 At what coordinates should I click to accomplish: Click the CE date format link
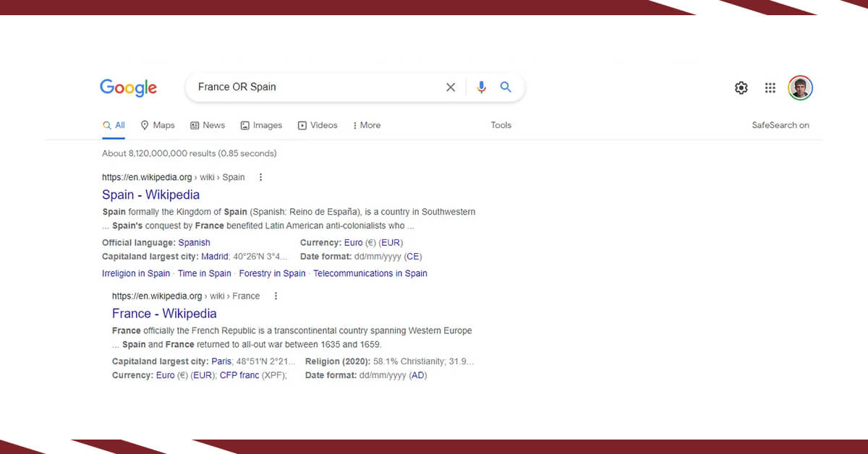click(x=413, y=257)
